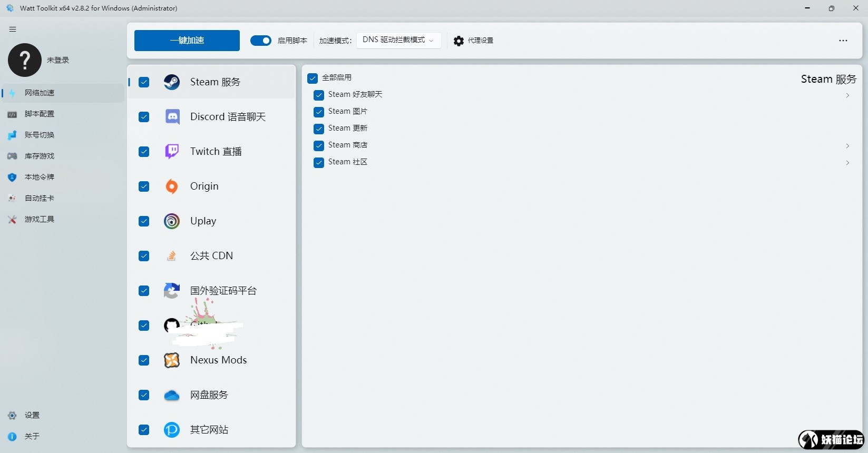Open the DNS 驱动拦截模式 dropdown
This screenshot has width=868, height=453.
coord(399,40)
